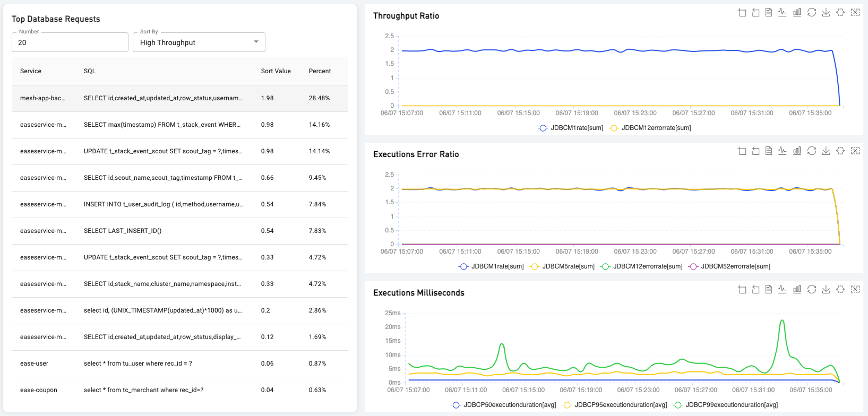
Task: Select the SELECT LAST_INSERT_ID() row
Action: pyautogui.click(x=180, y=231)
